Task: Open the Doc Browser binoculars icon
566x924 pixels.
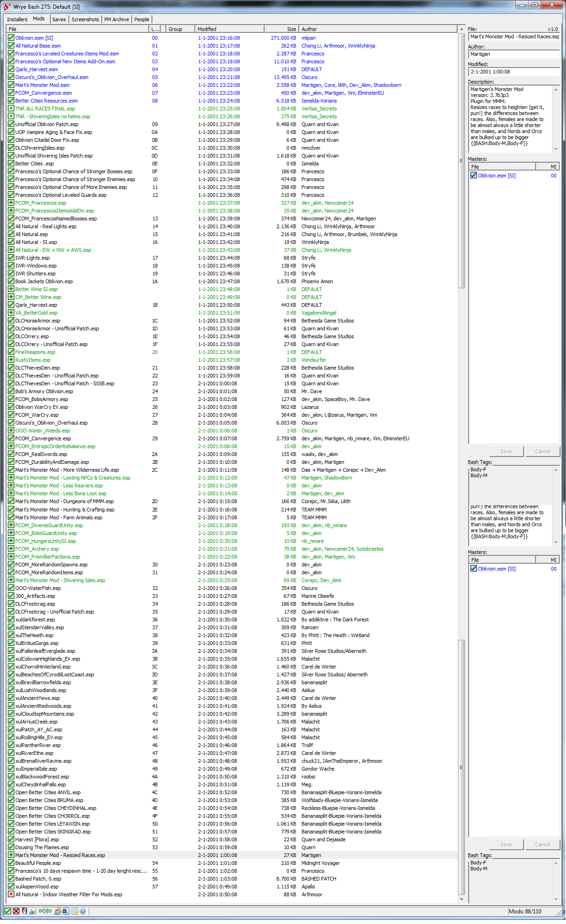Action: tap(66, 911)
